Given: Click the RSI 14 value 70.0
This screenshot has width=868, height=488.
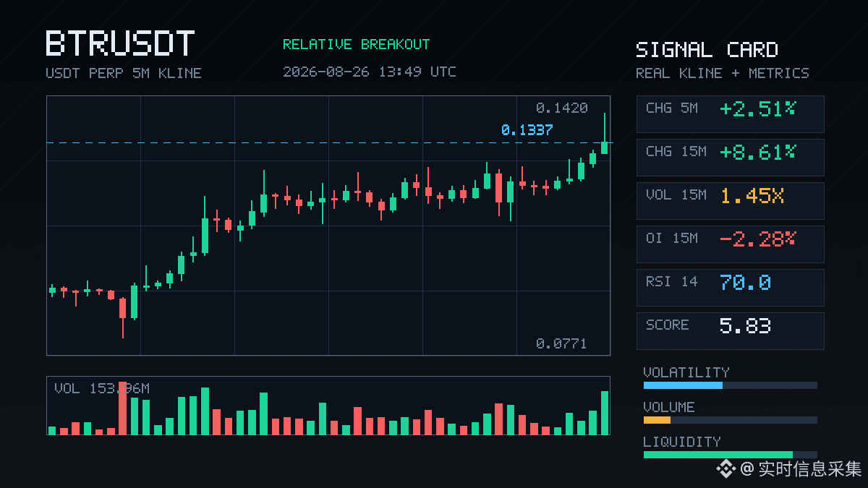Looking at the screenshot, I should click(745, 283).
